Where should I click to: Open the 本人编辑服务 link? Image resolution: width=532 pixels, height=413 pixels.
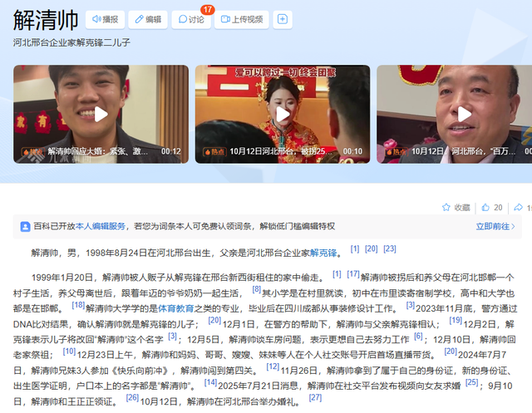tap(101, 226)
